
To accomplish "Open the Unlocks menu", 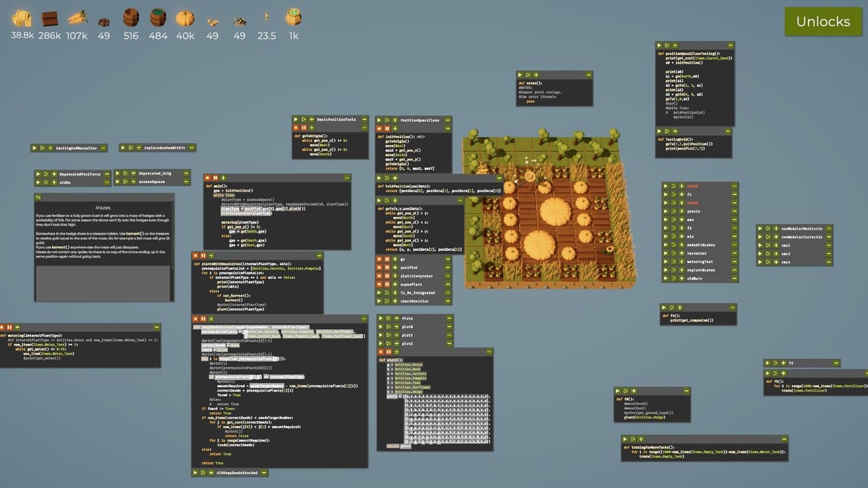I will pyautogui.click(x=823, y=22).
